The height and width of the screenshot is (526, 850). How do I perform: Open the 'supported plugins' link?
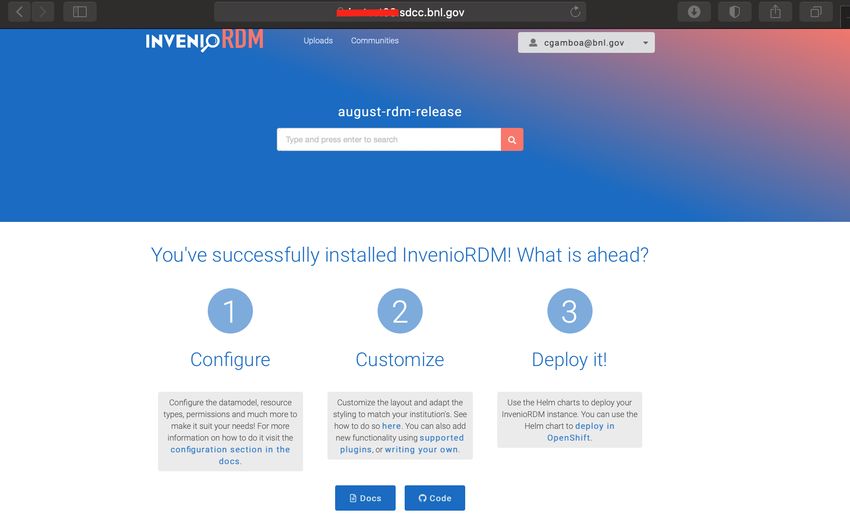click(x=402, y=444)
